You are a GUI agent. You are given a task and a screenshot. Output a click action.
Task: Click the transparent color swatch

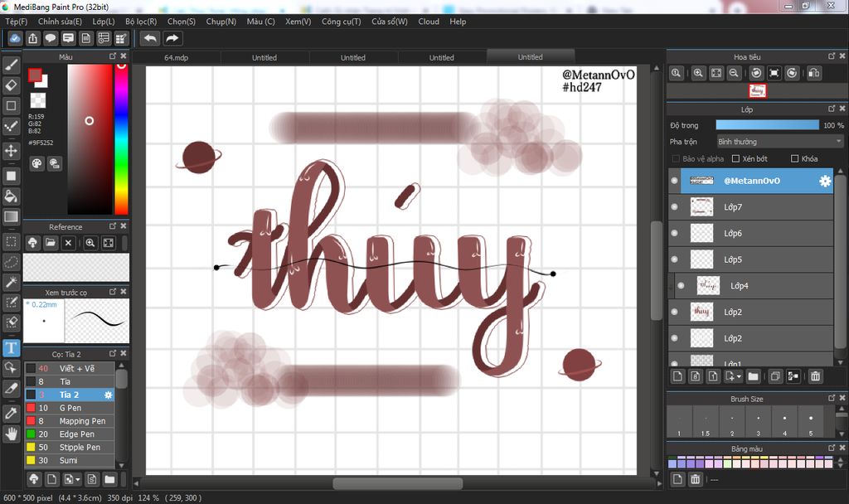[38, 100]
